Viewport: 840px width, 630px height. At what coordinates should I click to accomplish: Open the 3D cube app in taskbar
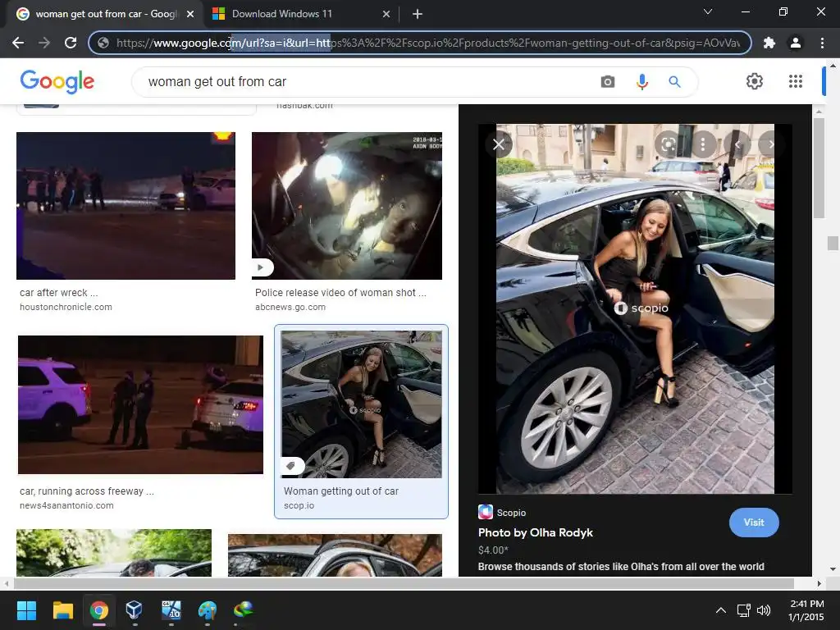pos(134,609)
